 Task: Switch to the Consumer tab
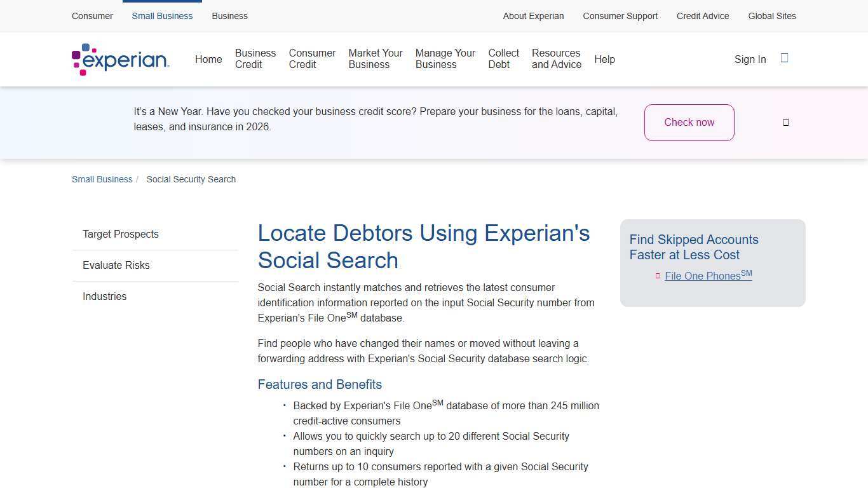pos(92,16)
